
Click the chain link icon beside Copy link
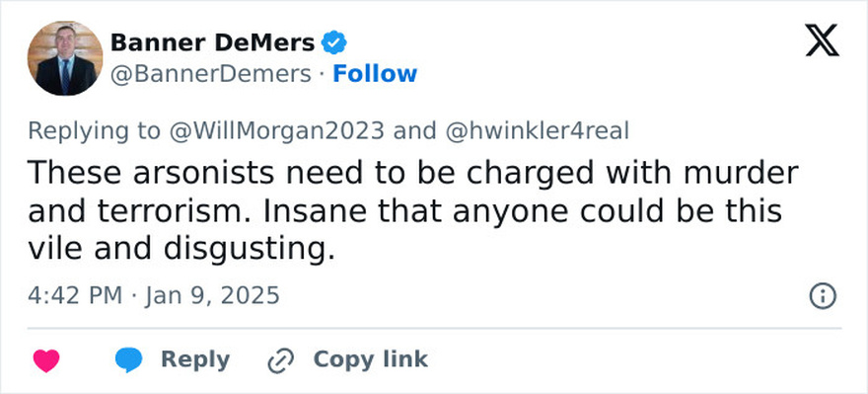281,360
